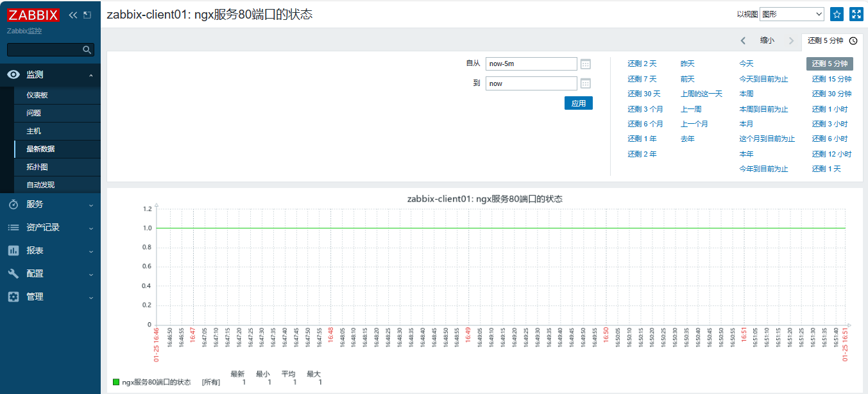
Task: Switch to 还剩 5 分钟 time tab
Action: click(x=831, y=40)
